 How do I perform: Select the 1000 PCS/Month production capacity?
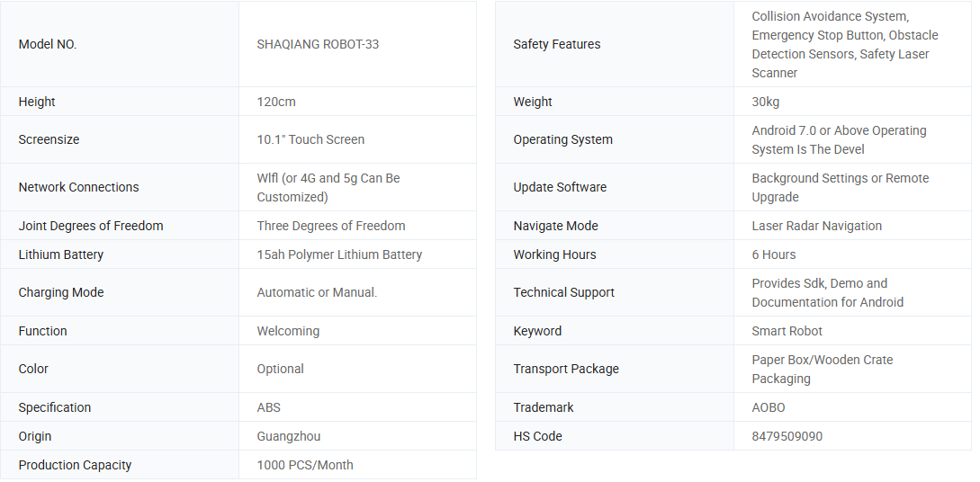(305, 465)
